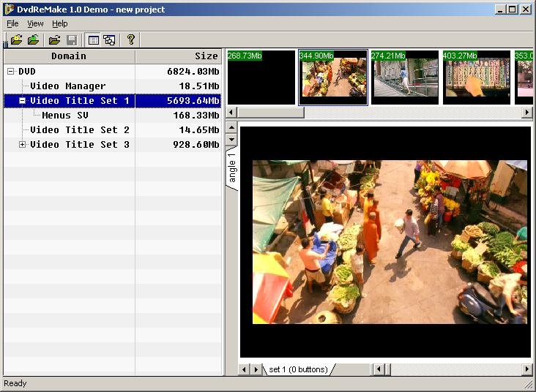
Task: Click the 6824.03Mb size value
Action: [x=193, y=72]
